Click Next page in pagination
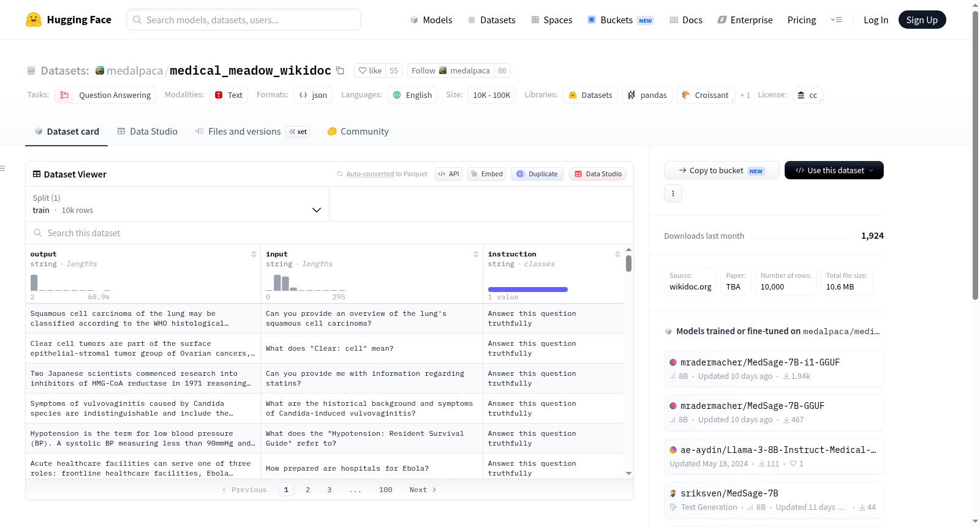 [423, 490]
